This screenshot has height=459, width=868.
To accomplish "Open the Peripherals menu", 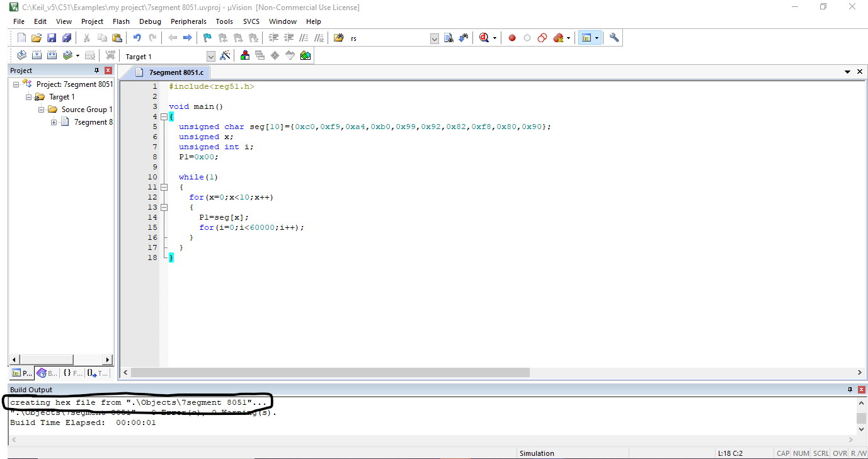I will [188, 21].
